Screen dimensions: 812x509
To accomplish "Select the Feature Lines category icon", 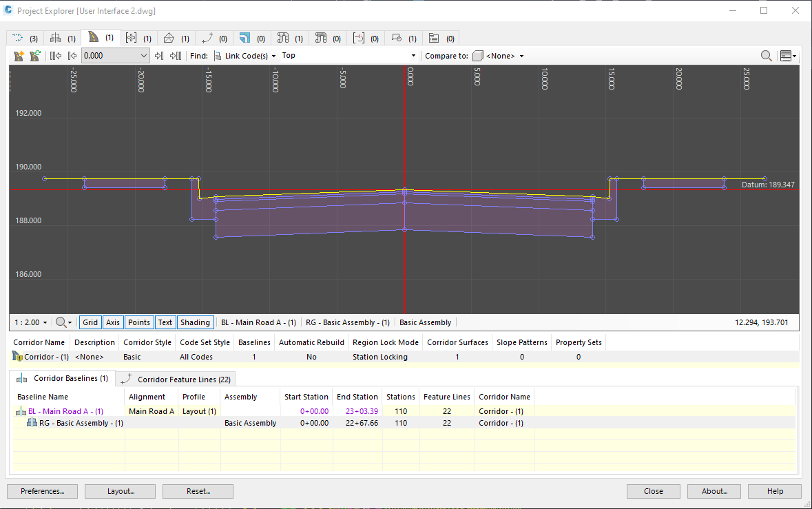I will point(208,38).
